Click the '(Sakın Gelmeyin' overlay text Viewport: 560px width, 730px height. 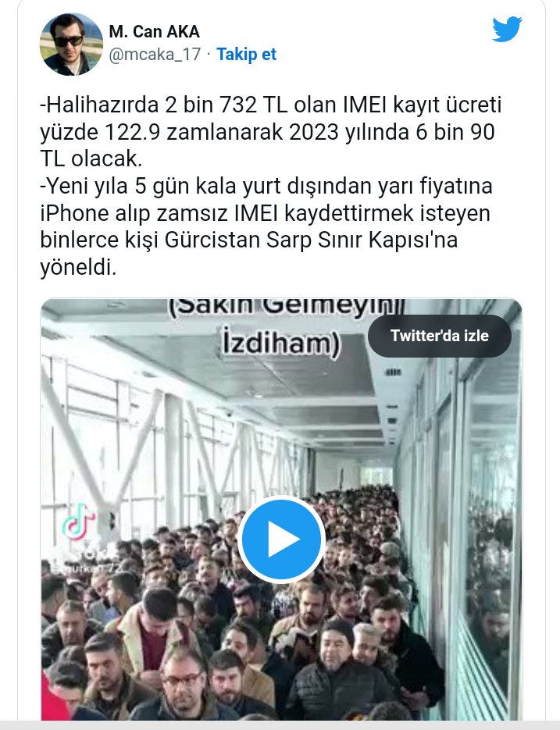[x=285, y=308]
